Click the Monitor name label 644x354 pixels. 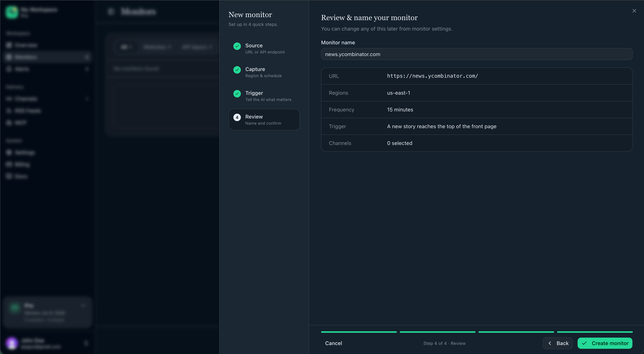click(338, 42)
